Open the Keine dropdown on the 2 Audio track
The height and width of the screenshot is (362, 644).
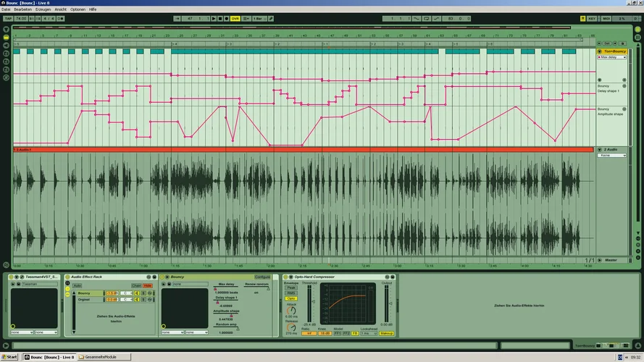click(x=612, y=155)
